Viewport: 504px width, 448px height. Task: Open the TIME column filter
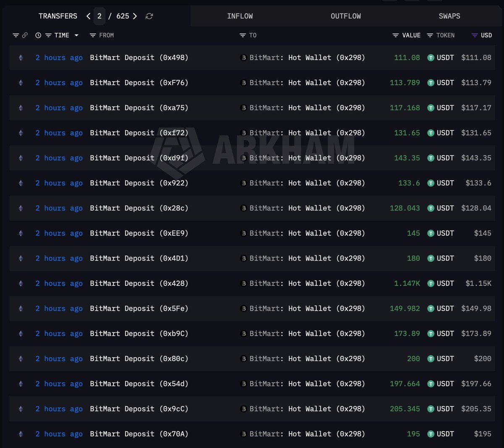(48, 35)
